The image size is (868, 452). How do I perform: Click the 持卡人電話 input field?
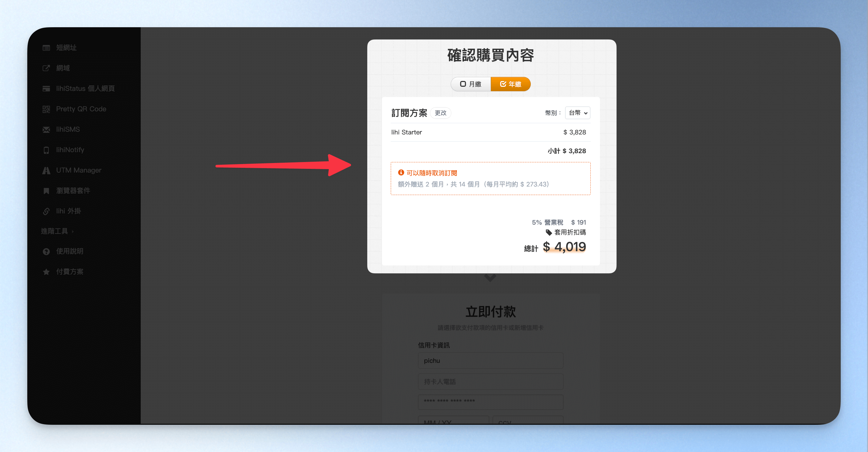(x=491, y=382)
